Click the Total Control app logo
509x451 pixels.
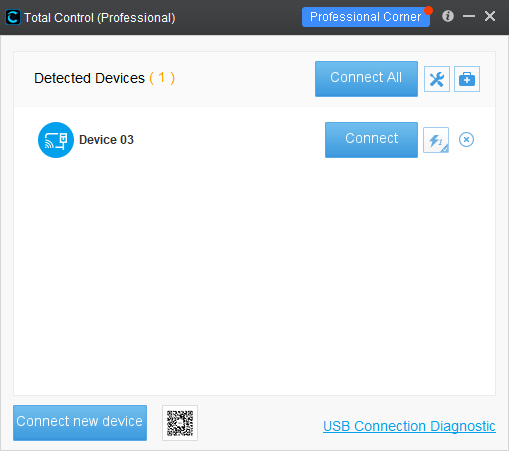click(x=13, y=17)
